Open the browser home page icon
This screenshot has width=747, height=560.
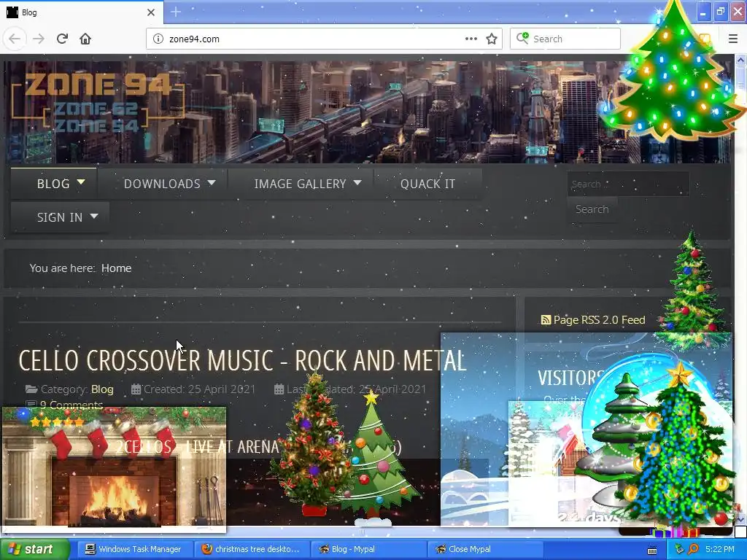85,39
